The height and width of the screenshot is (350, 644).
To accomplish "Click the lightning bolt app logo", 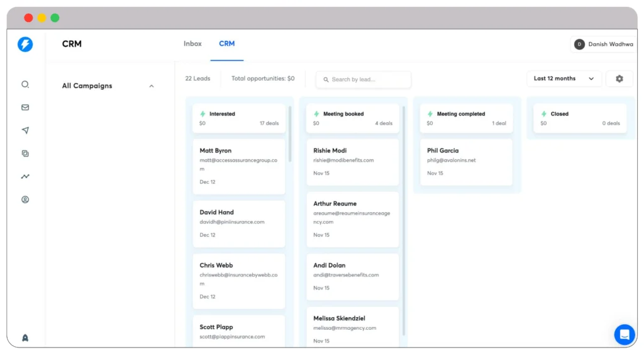I will 25,44.
